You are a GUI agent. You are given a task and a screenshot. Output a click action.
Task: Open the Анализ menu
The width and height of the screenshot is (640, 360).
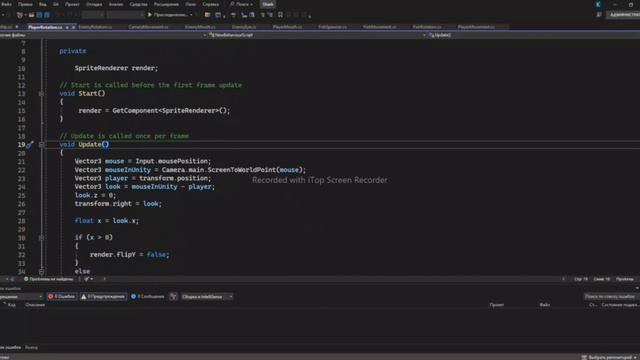116,4
